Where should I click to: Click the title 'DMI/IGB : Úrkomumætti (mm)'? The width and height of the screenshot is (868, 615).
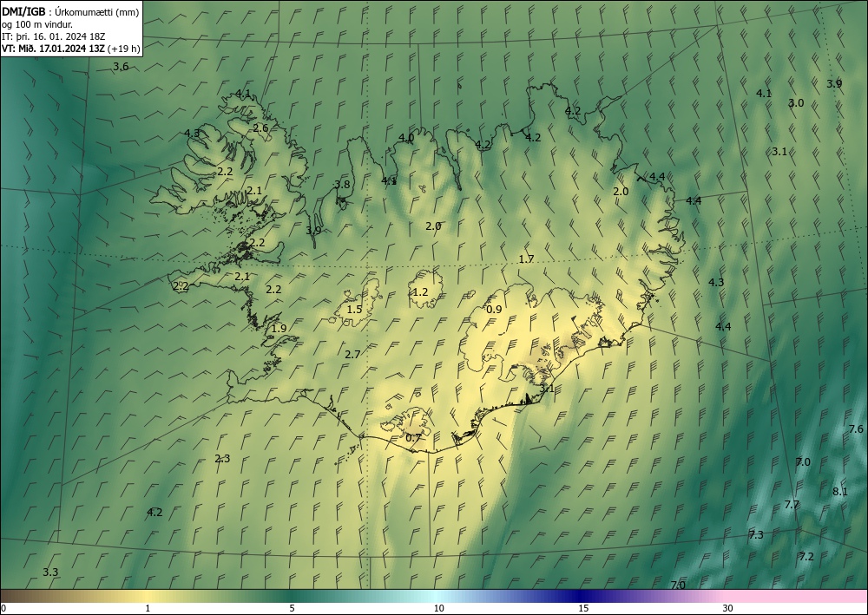[x=70, y=12]
